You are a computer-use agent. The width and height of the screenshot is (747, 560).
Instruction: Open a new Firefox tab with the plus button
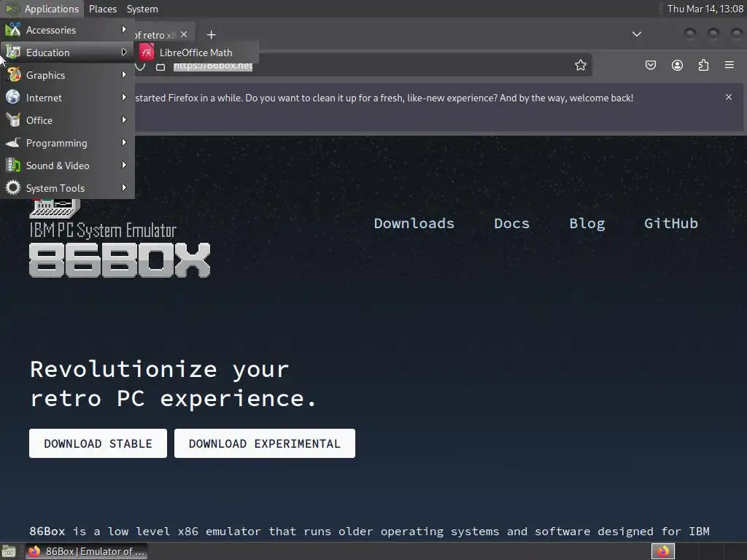pos(211,35)
